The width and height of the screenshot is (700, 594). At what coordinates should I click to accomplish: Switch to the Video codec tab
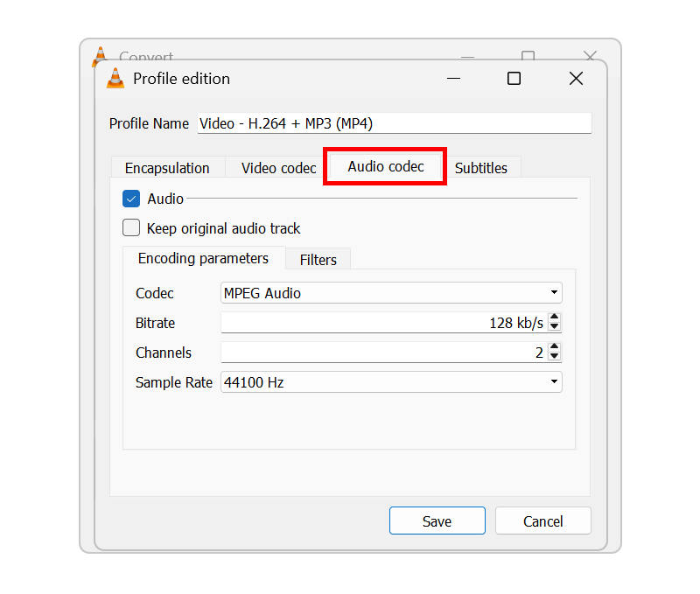(278, 168)
